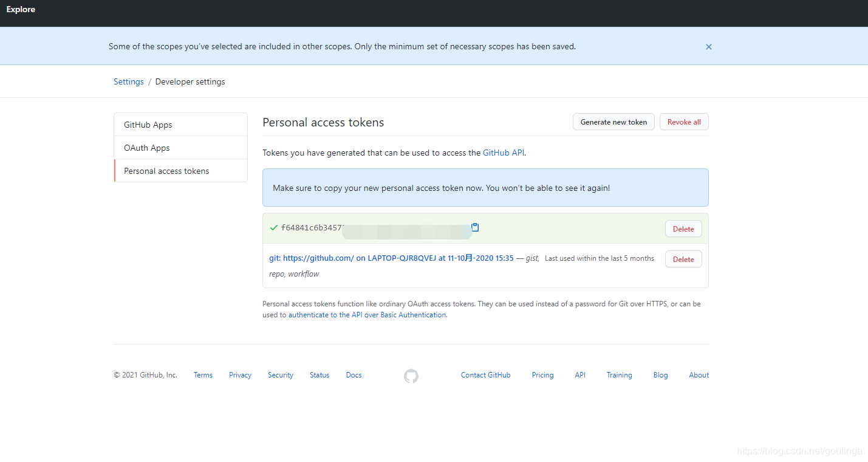Open API footer link
This screenshot has width=868, height=462.
[x=580, y=375]
